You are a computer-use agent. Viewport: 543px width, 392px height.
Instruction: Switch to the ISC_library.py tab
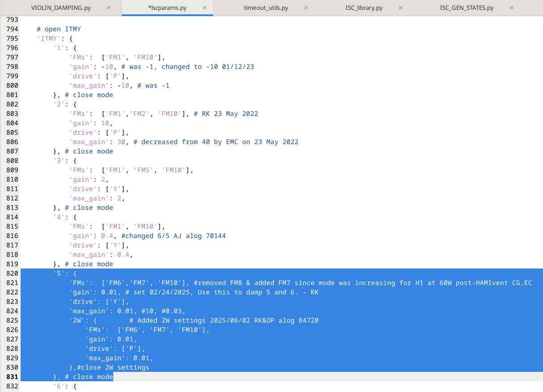point(364,8)
